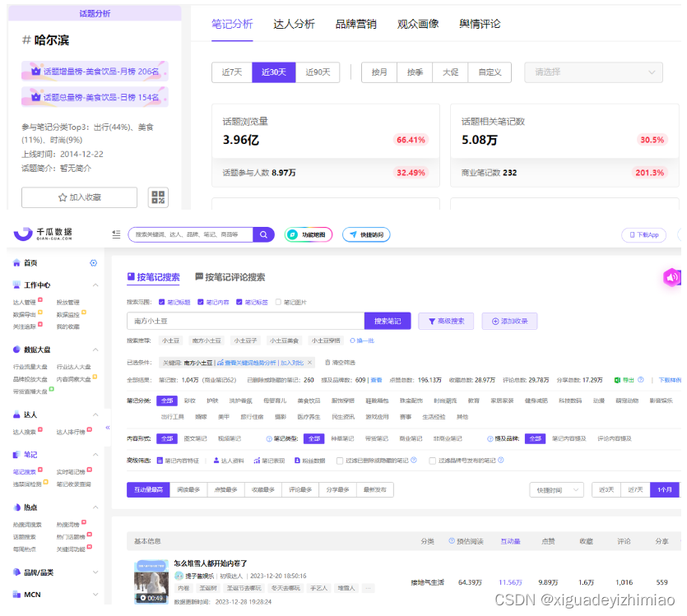This screenshot has height=616, width=687.
Task: Open the 快捷时间 dropdown
Action: click(x=556, y=490)
